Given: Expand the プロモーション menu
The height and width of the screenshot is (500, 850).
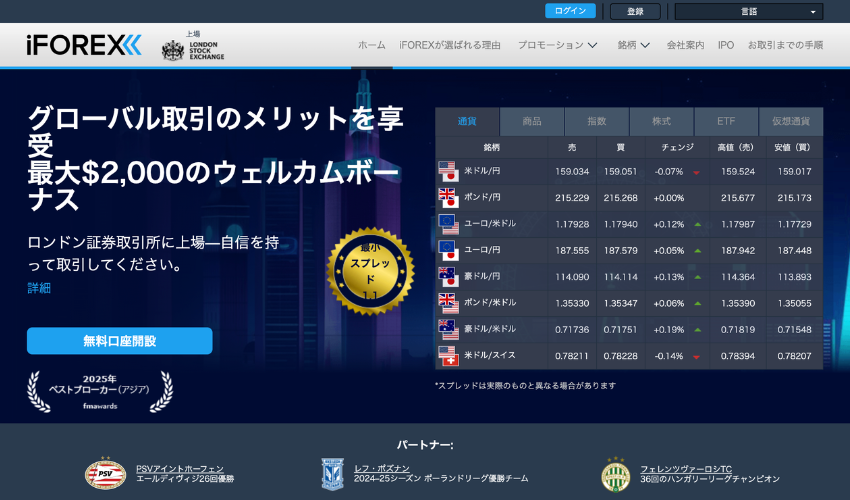Looking at the screenshot, I should click(x=557, y=45).
